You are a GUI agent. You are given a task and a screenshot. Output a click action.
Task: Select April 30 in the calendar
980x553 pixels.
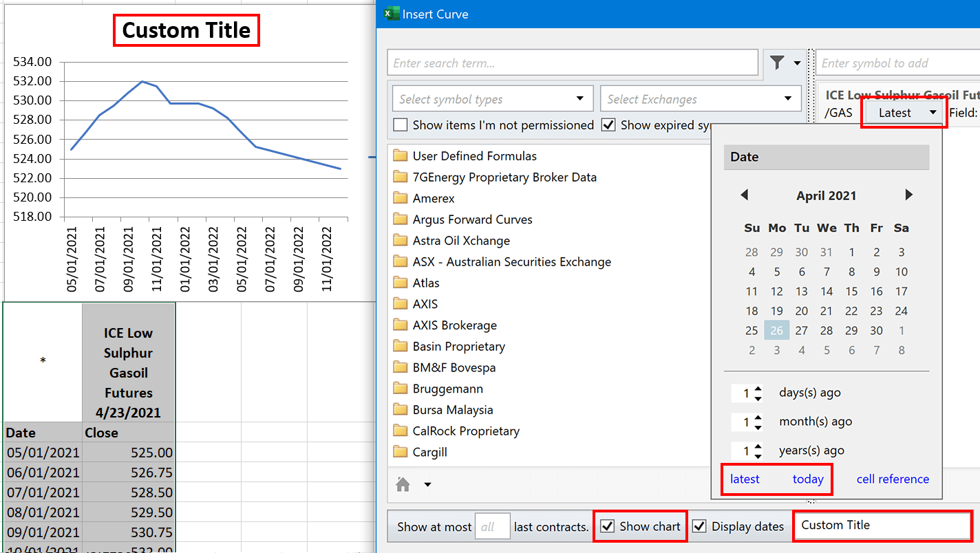(x=876, y=331)
